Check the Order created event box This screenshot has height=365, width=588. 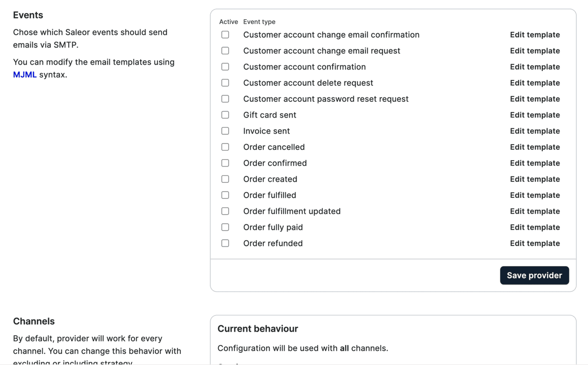coord(225,179)
